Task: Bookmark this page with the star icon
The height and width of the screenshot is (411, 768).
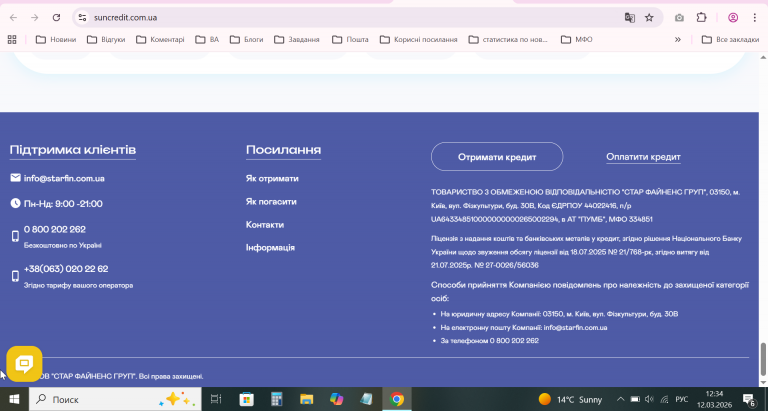Action: click(649, 18)
